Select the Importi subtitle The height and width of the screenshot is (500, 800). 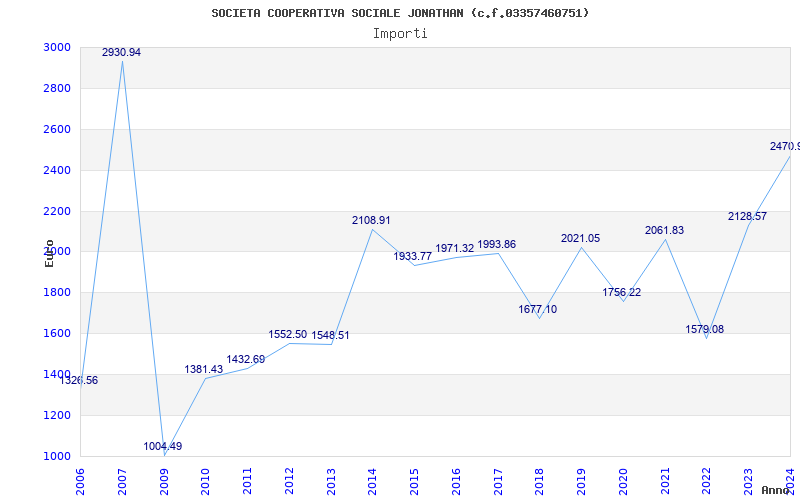[400, 34]
